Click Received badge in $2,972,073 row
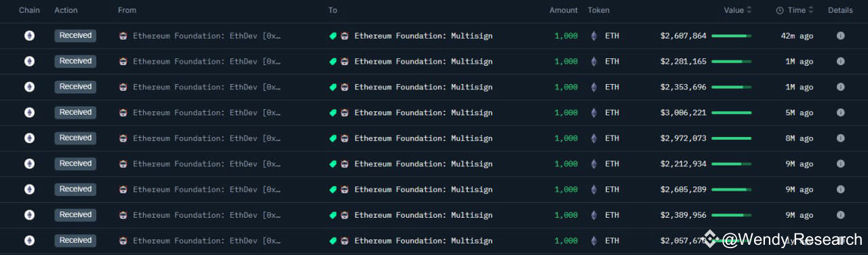This screenshot has height=255, width=868. pos(75,138)
